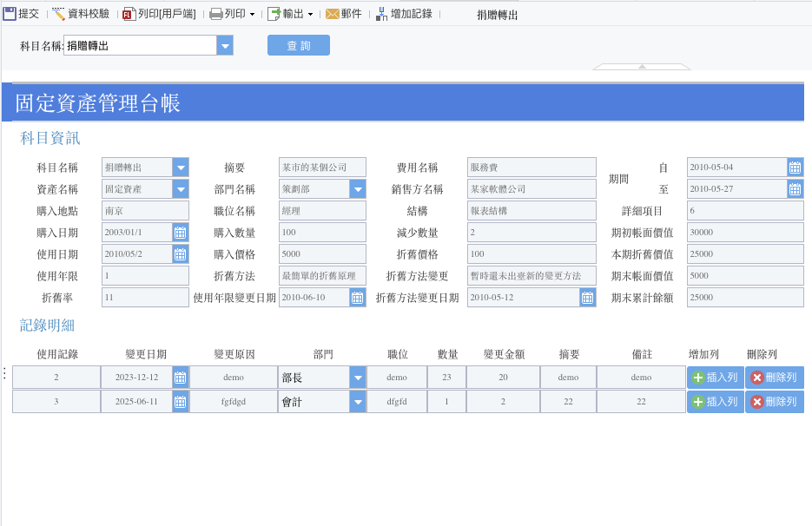Click the 職位 cell dfgfd
This screenshot has height=526, width=812.
tap(397, 402)
